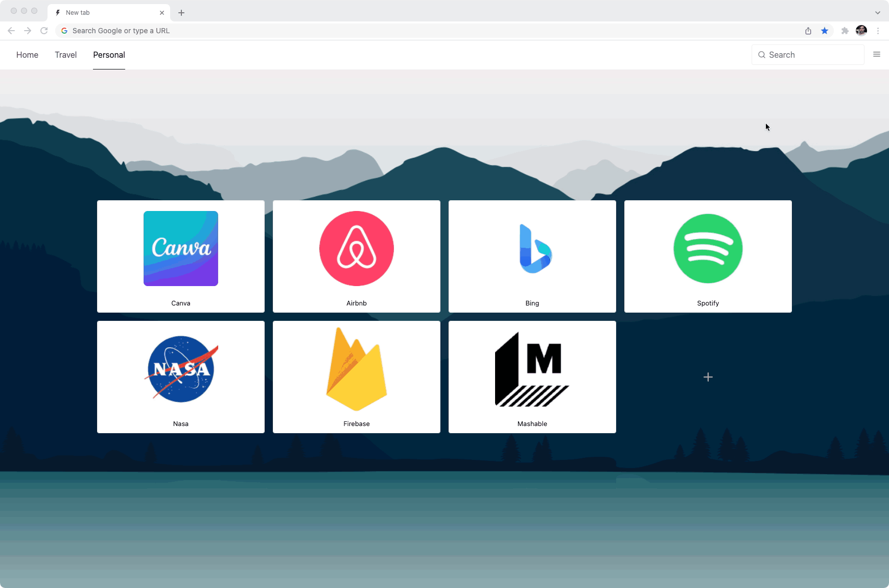Select the Personal tab
This screenshot has height=588, width=889.
pyautogui.click(x=109, y=55)
